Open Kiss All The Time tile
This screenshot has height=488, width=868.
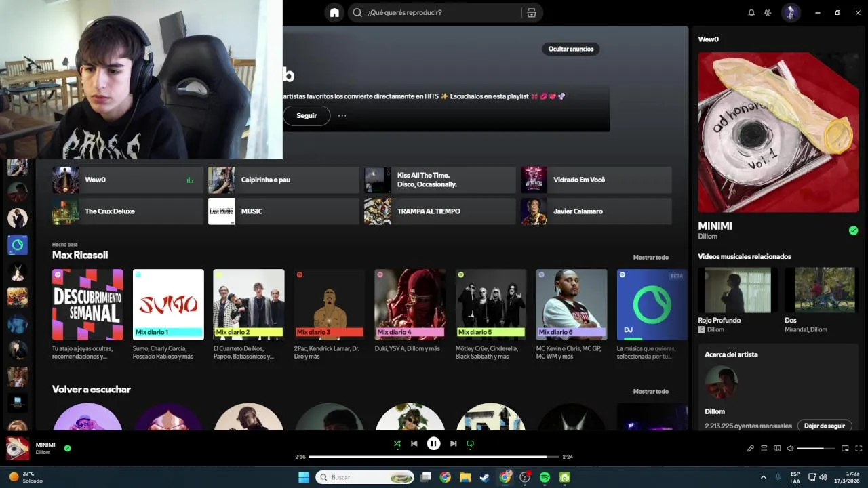point(440,180)
